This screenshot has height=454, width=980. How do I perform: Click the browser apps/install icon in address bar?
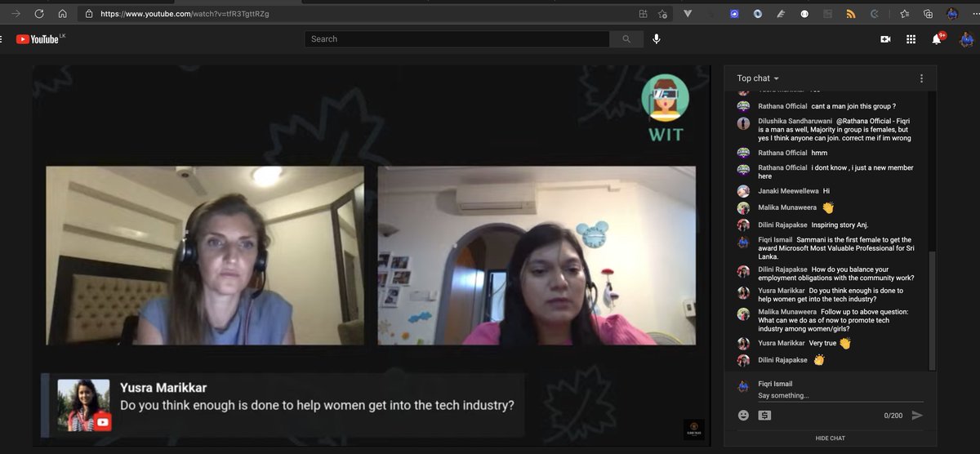coord(644,14)
